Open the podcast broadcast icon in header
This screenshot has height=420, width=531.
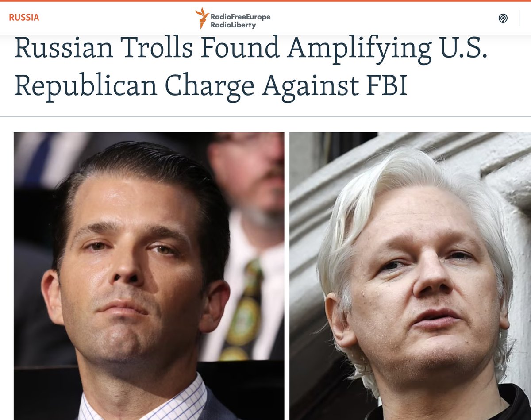tap(503, 18)
